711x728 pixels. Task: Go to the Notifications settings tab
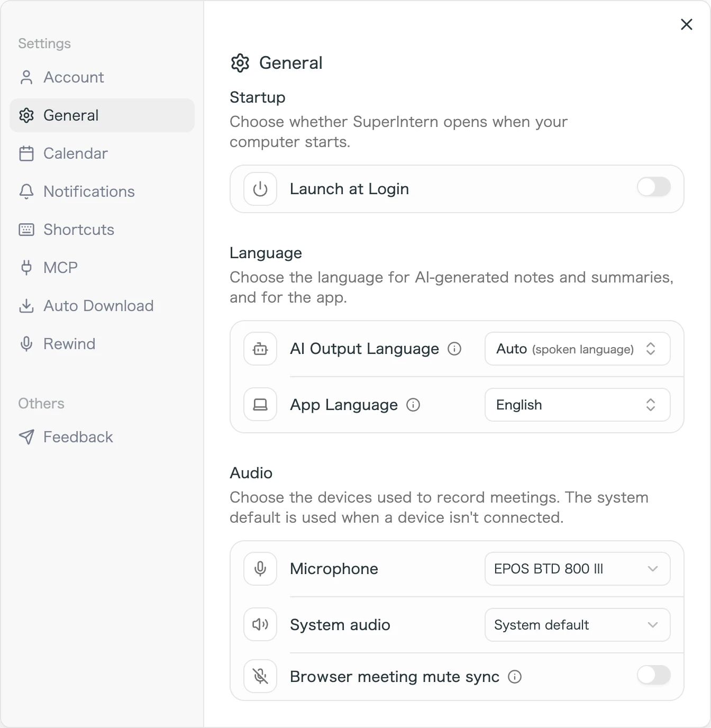[x=102, y=192]
